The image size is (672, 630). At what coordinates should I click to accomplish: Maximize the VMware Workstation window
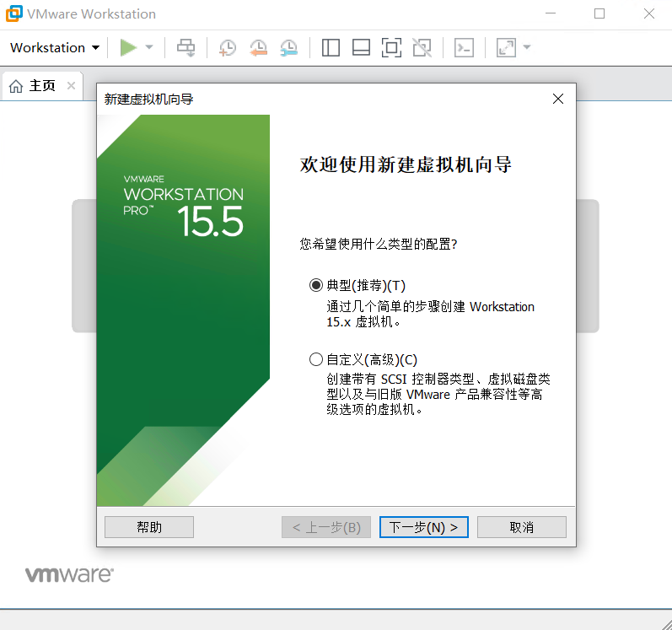click(x=599, y=13)
